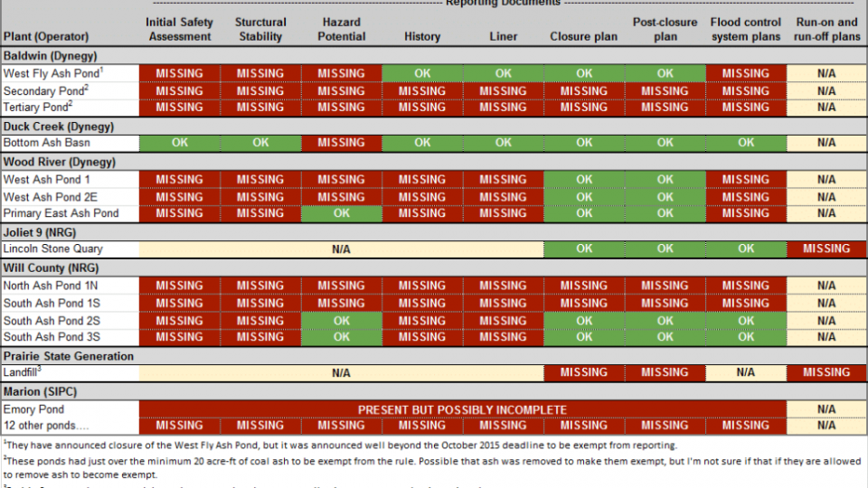This screenshot has height=488, width=868.
Task: Select the 'Baldwin (Dynegy)' group row
Action: tap(434, 56)
